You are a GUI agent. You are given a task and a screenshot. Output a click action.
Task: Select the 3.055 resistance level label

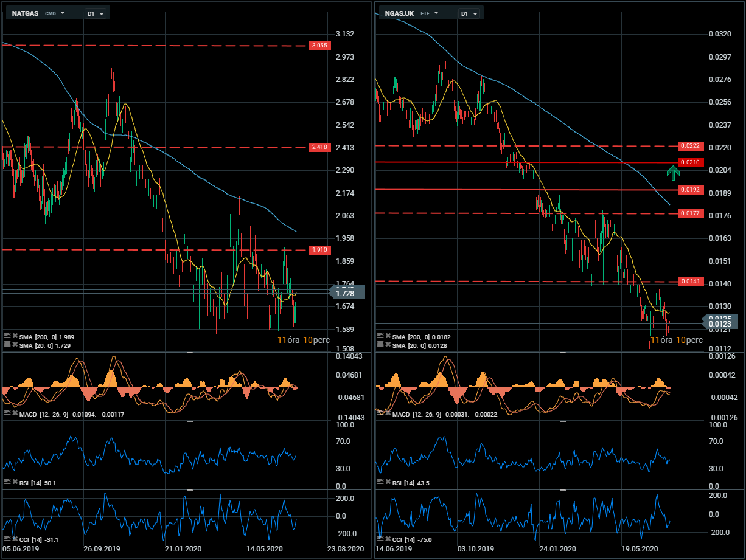[x=319, y=46]
